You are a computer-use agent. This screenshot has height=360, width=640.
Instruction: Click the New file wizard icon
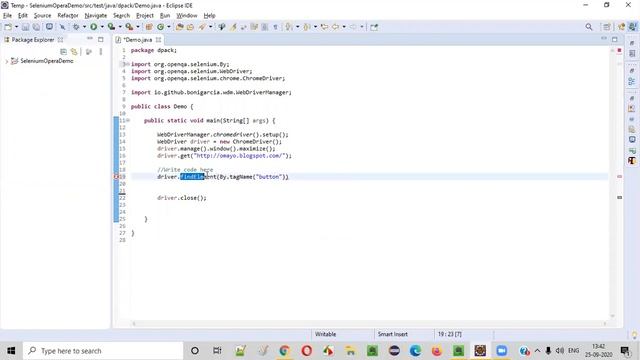[x=8, y=27]
